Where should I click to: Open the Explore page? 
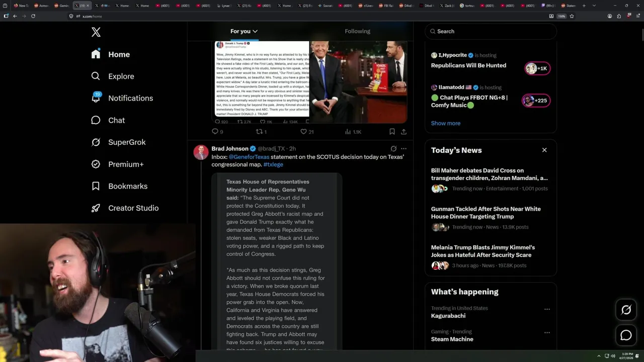(x=113, y=76)
